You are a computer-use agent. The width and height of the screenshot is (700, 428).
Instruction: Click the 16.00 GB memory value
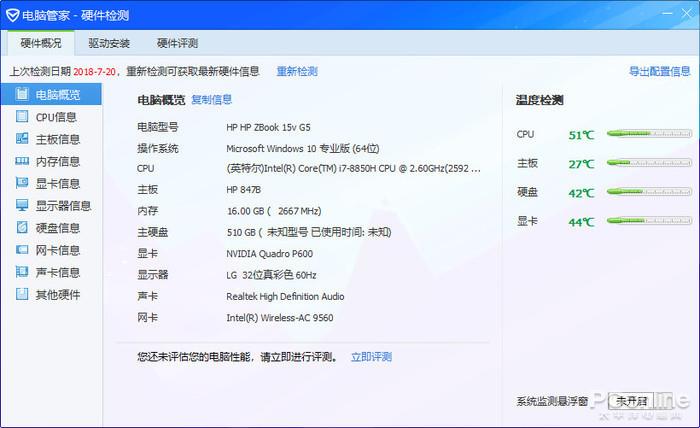[274, 211]
